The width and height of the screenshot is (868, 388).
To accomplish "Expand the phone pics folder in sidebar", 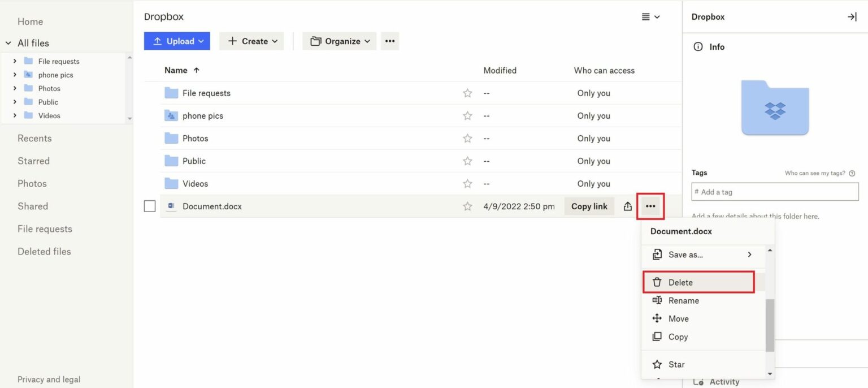I will (x=14, y=74).
